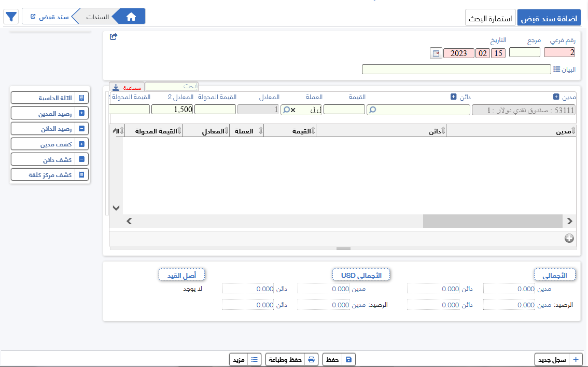Click the حفظ save button
This screenshot has height=367, width=588.
[x=339, y=359]
